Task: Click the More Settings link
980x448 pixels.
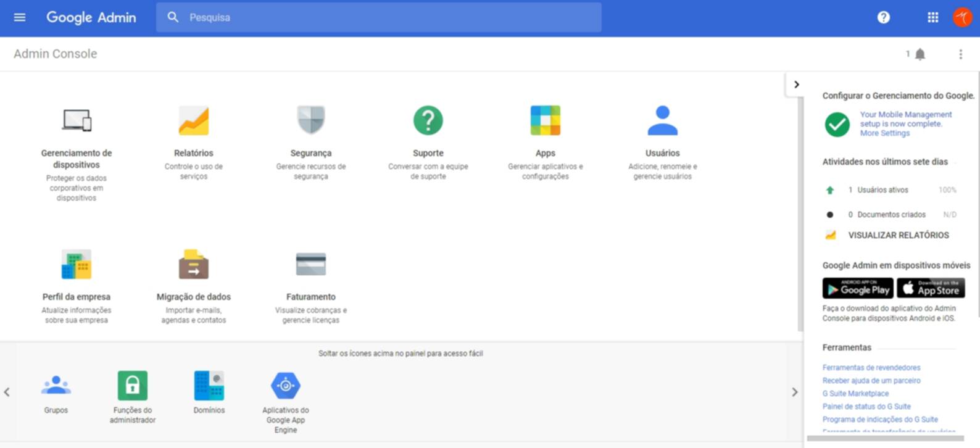Action: [x=885, y=133]
